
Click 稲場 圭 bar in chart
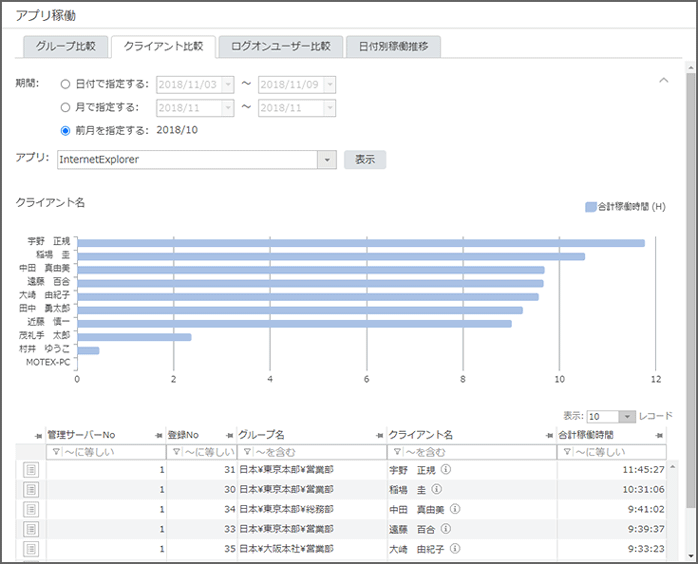331,256
